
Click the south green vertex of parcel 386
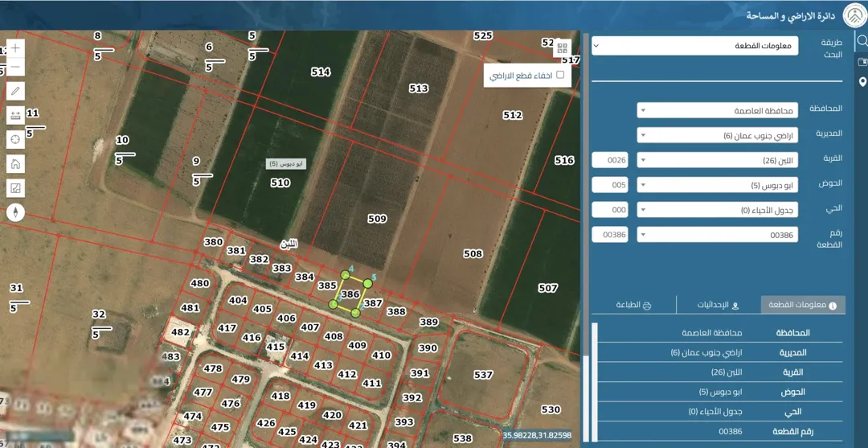pyautogui.click(x=355, y=313)
